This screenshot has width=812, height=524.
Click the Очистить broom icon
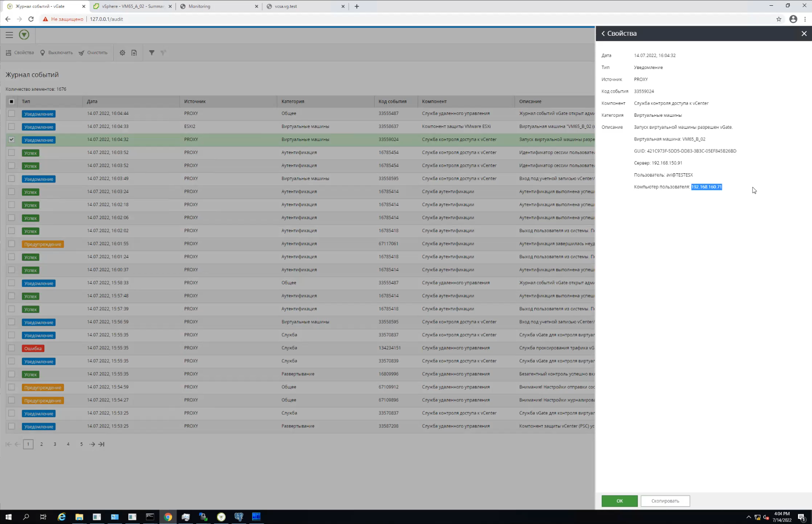(x=81, y=53)
